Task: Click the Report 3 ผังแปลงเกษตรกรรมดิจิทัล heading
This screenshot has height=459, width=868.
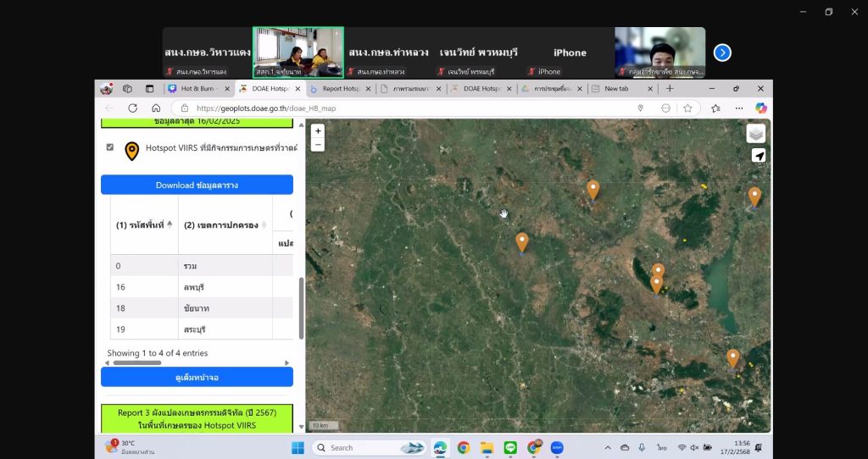Action: tap(197, 418)
